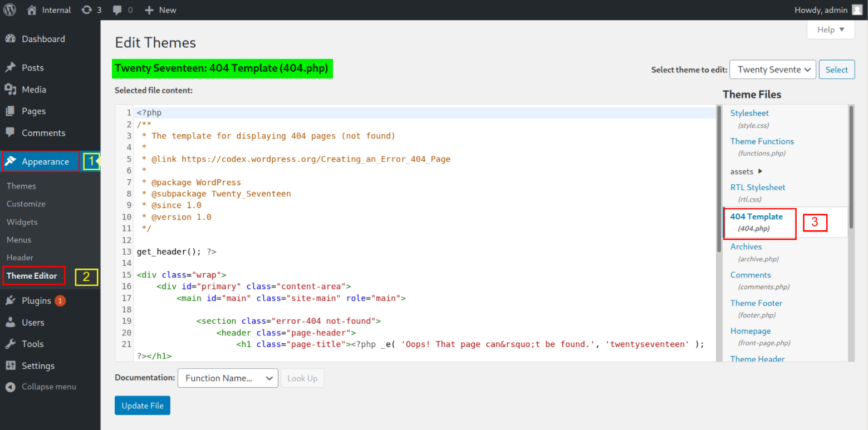Screen dimensions: 868x430
Task: Click the Appearance paintbrush icon
Action: point(11,161)
